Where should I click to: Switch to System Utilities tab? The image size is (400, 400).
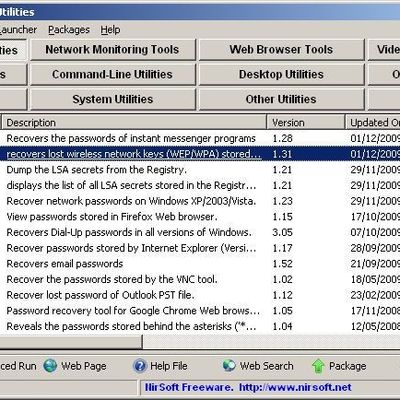click(x=113, y=99)
